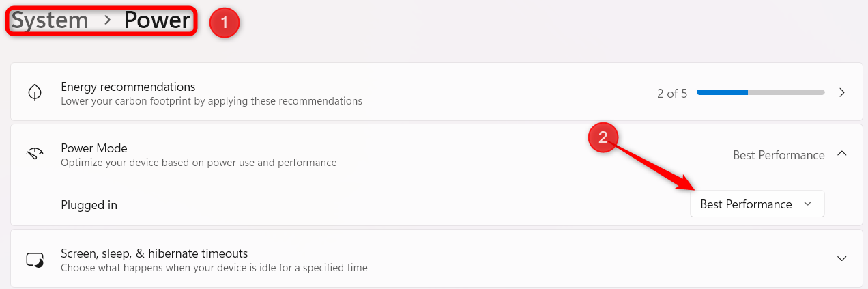Click the Power Mode gauge icon
868x289 pixels.
[x=35, y=154]
